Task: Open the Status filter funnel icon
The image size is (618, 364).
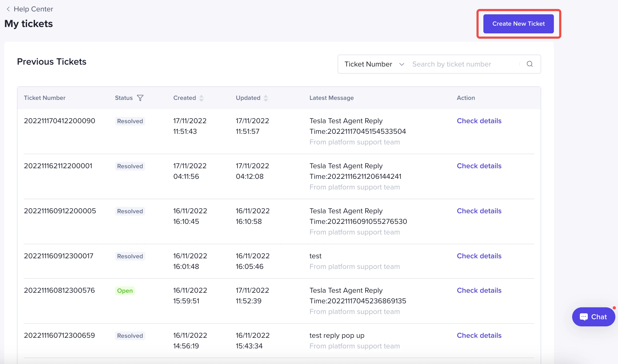Action: 140,98
